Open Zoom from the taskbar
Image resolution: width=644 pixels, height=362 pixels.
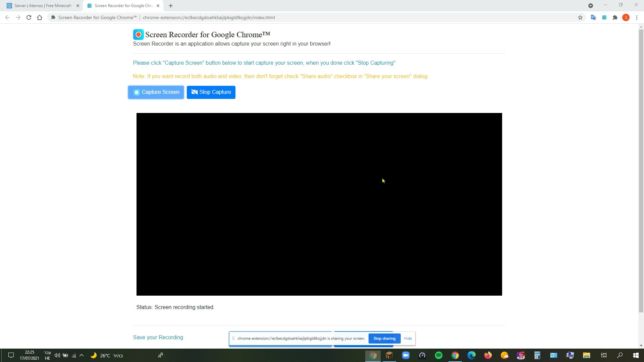[x=406, y=355]
